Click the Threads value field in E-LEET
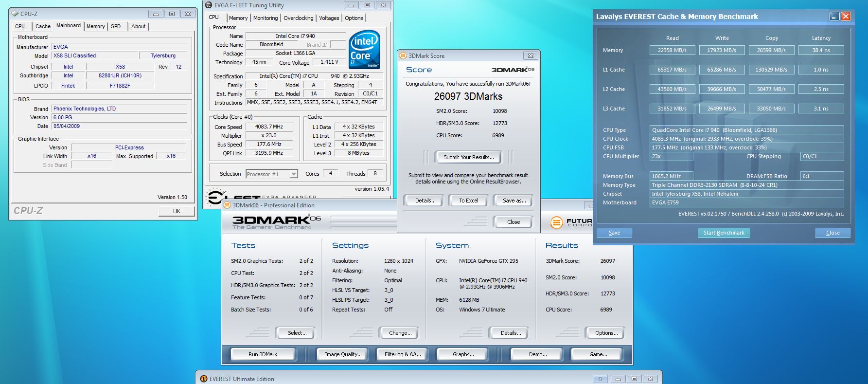 [x=375, y=174]
